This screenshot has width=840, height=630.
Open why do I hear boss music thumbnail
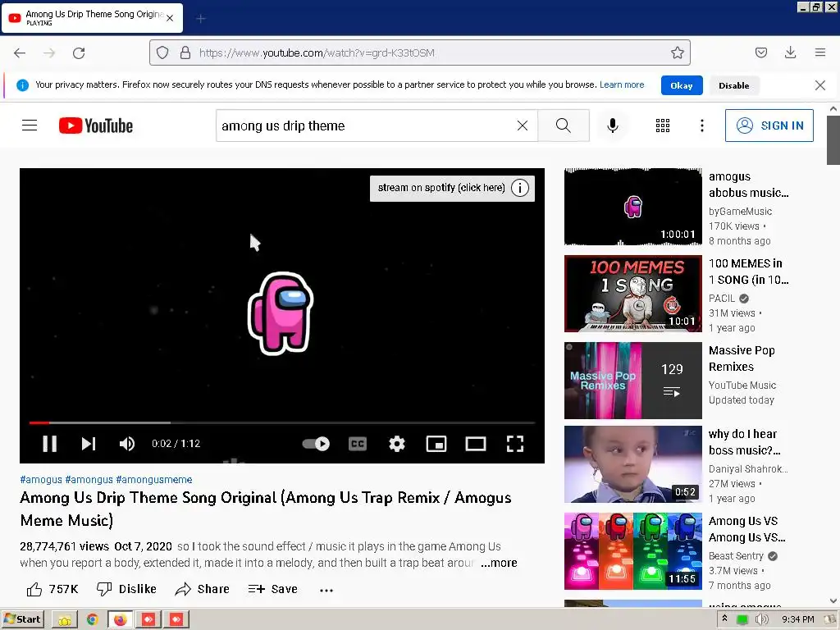tap(632, 464)
